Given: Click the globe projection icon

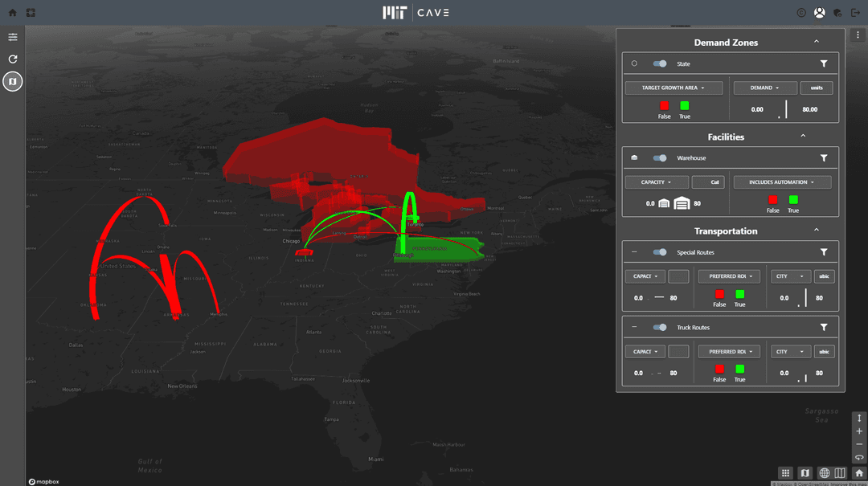Looking at the screenshot, I should click(x=824, y=473).
